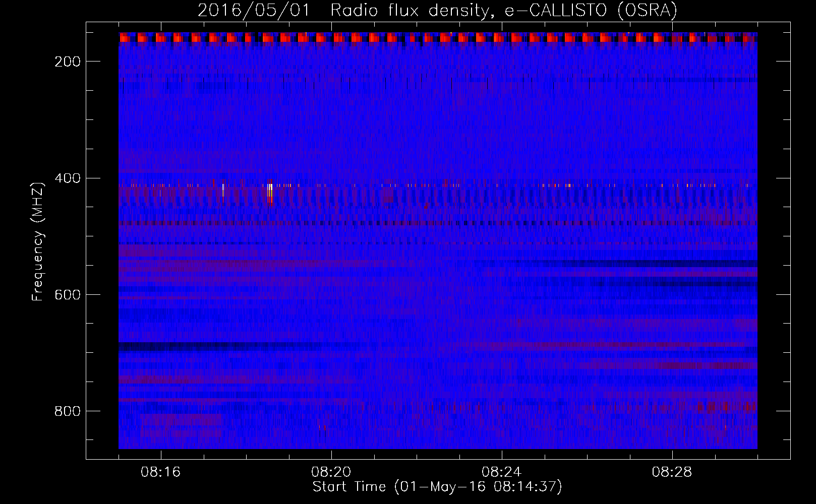The width and height of the screenshot is (816, 504).
Task: Click the 200 frequency tick label
Action: 68,61
